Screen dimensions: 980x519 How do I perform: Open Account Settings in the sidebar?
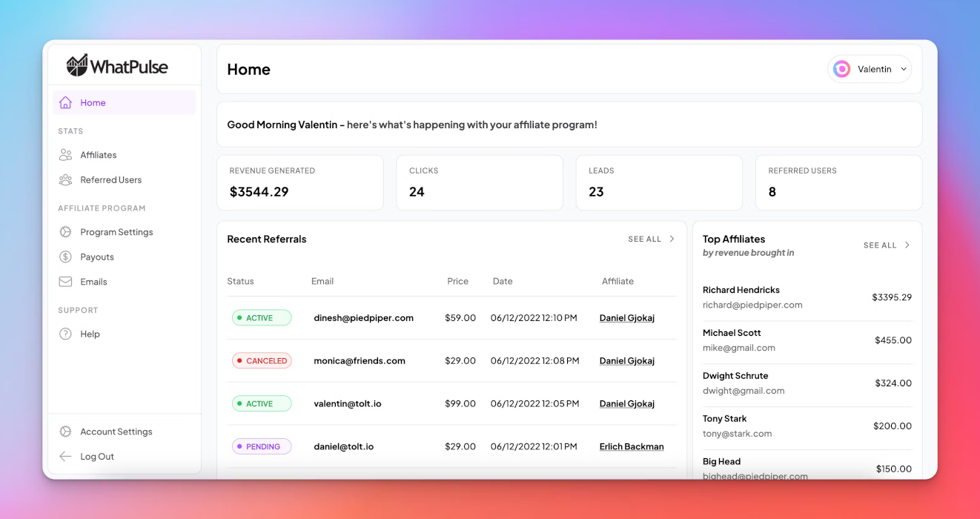(x=116, y=432)
